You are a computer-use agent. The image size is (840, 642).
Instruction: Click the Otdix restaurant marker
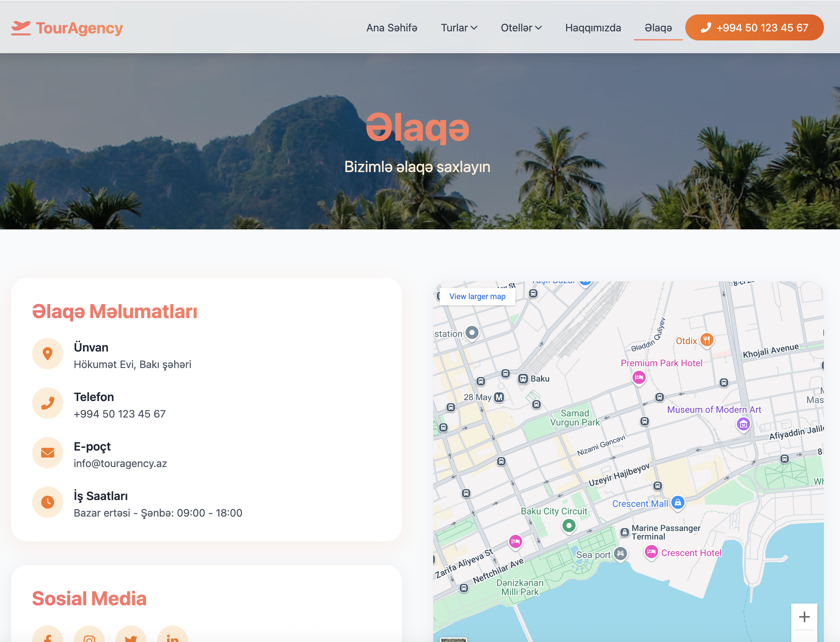point(707,340)
